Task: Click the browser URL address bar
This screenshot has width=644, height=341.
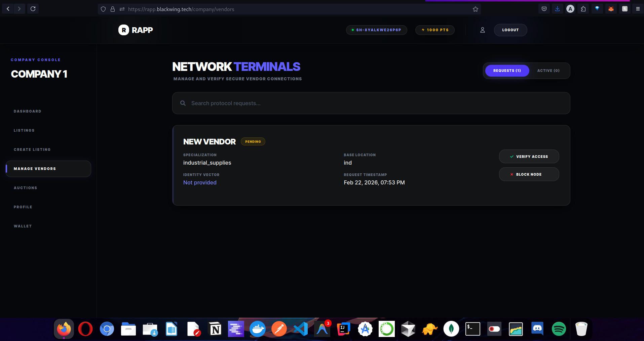Action: tap(289, 9)
